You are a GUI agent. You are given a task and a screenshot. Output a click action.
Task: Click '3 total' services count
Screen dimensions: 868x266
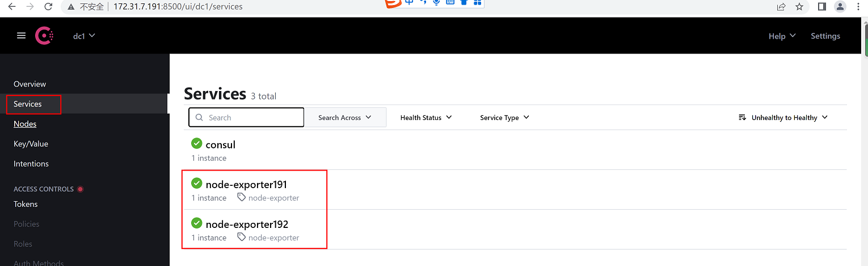click(x=264, y=97)
